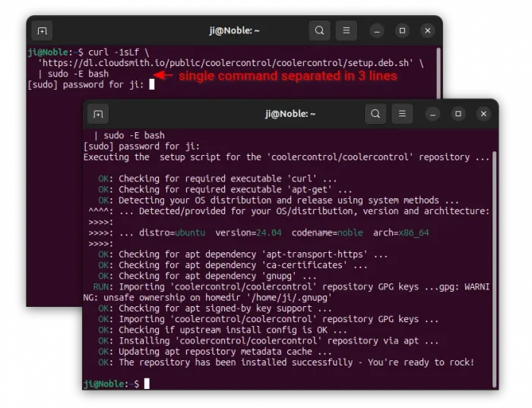Open a new tab in the front terminal window
The width and height of the screenshot is (532, 408).
[98, 114]
